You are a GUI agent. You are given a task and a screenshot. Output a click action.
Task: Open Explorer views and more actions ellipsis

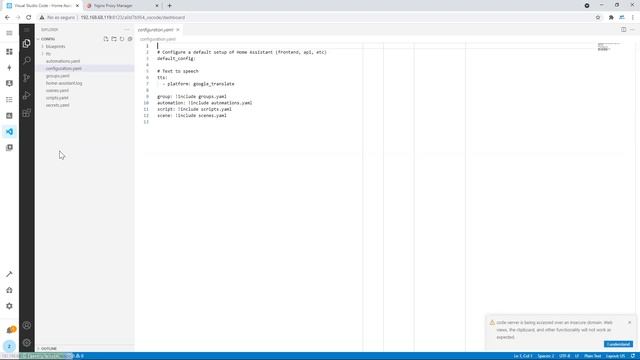click(x=127, y=30)
